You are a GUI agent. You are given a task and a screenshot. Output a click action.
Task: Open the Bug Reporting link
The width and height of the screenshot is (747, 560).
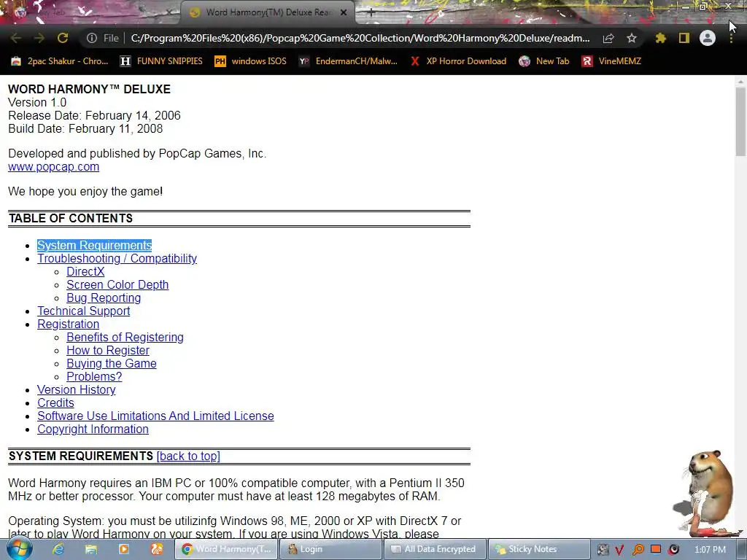click(104, 298)
